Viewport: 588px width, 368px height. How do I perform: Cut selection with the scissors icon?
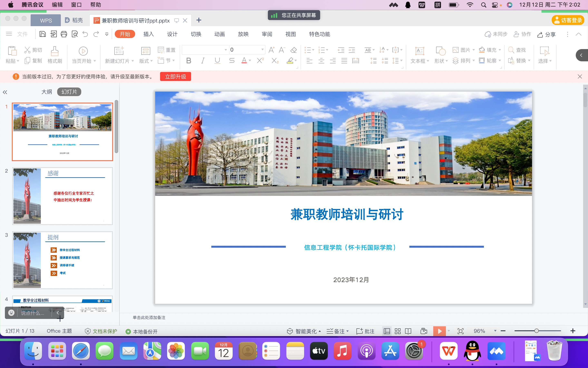[27, 50]
